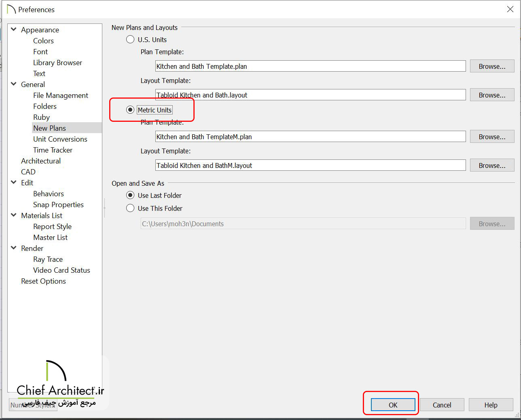Collapse the General tree section
The height and width of the screenshot is (420, 521).
14,84
